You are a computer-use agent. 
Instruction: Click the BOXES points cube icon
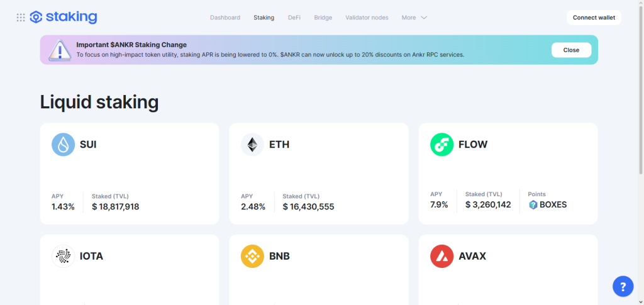coord(533,205)
